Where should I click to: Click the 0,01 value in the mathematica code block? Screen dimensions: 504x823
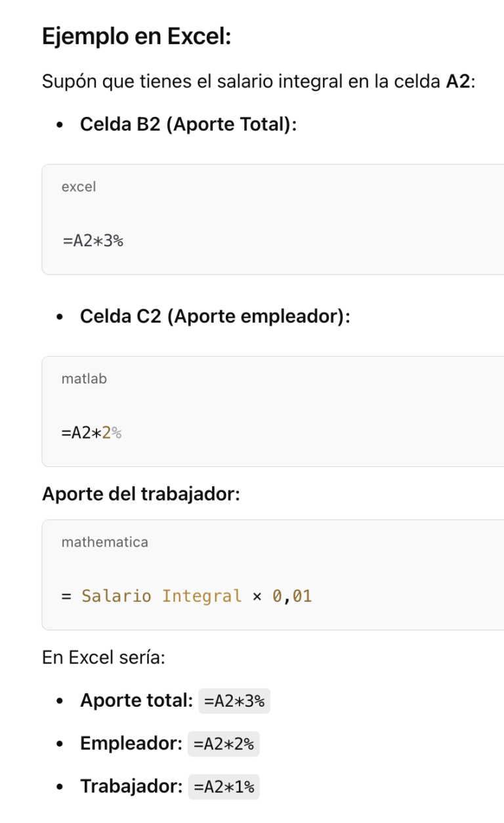point(292,596)
